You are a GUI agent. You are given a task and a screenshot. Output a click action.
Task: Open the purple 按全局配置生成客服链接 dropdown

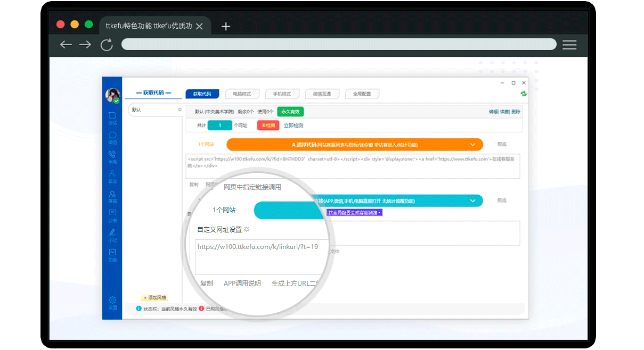[355, 213]
